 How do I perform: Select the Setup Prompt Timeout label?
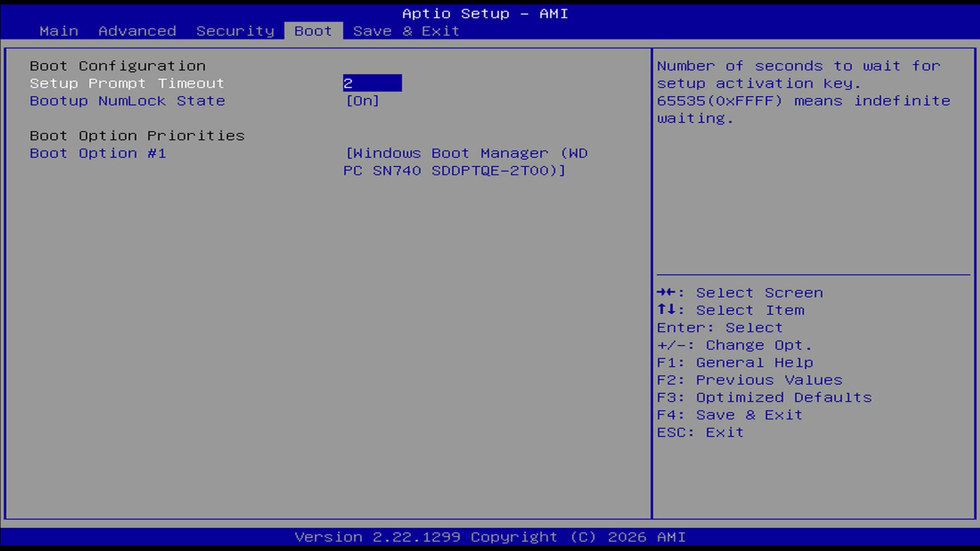[127, 83]
